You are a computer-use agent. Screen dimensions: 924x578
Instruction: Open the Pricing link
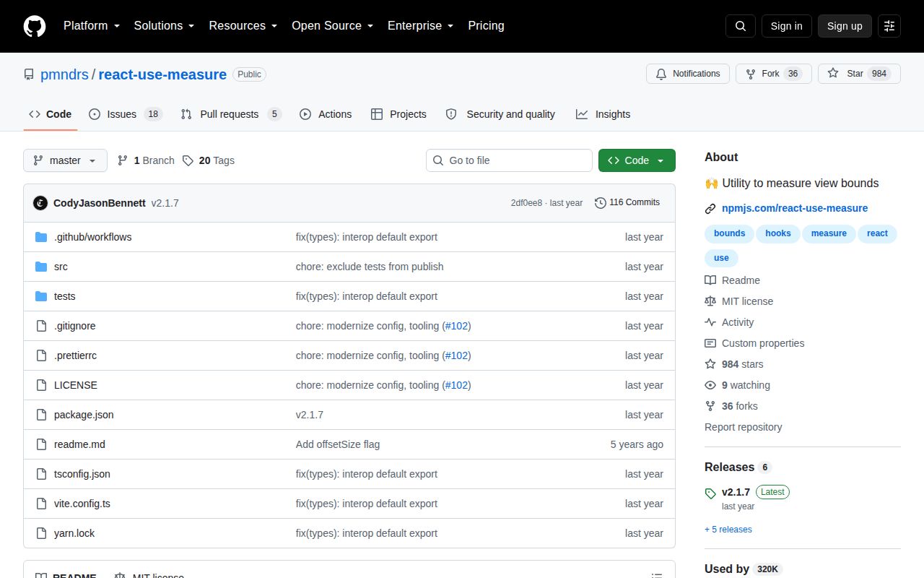[x=486, y=26]
